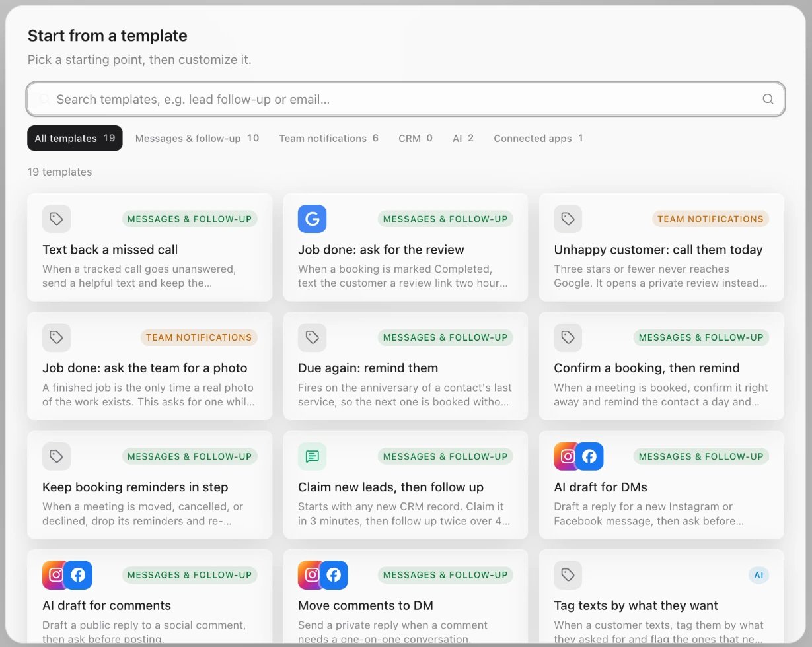Click the Claim new leads, then follow up title
This screenshot has height=647, width=812.
pos(390,487)
